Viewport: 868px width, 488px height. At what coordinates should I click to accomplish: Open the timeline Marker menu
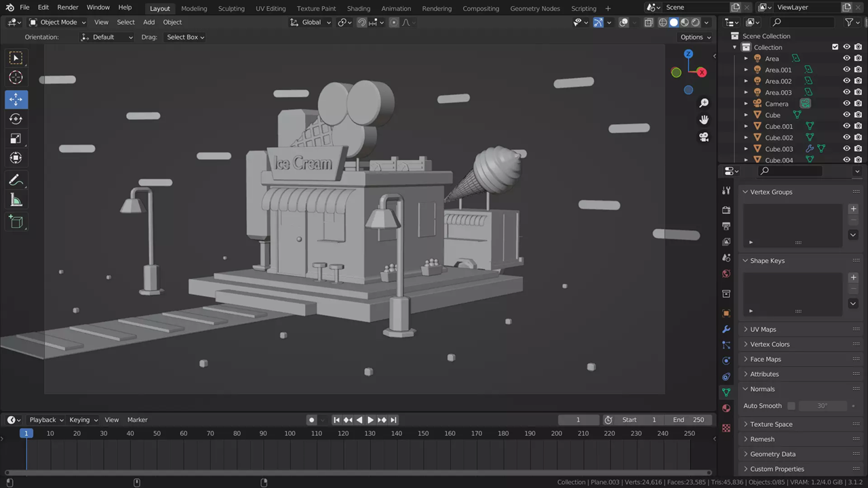point(138,420)
